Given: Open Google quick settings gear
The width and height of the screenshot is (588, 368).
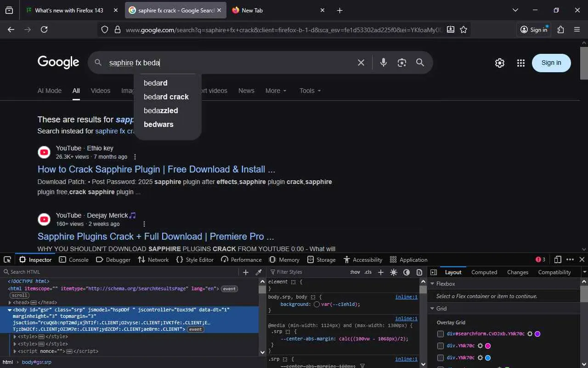Looking at the screenshot, I should pyautogui.click(x=500, y=63).
